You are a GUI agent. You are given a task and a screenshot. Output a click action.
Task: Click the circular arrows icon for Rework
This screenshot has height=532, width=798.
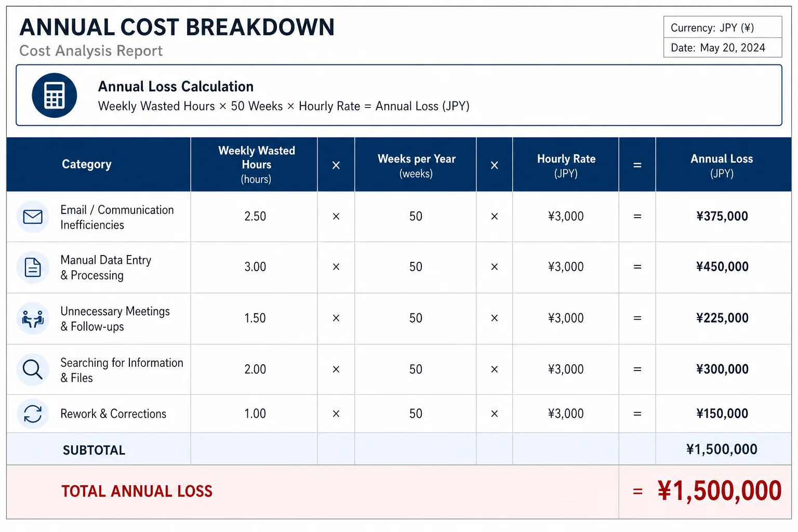click(x=33, y=414)
